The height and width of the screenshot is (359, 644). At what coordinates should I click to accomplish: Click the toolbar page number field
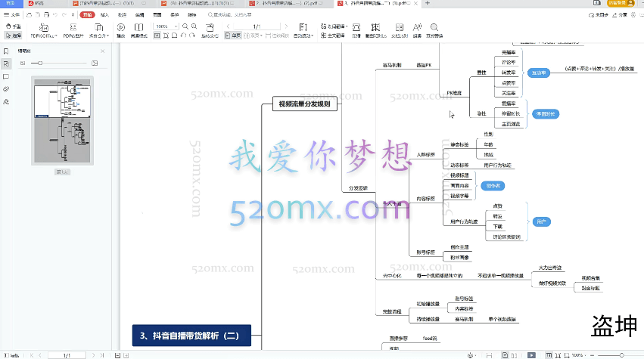tap(257, 26)
